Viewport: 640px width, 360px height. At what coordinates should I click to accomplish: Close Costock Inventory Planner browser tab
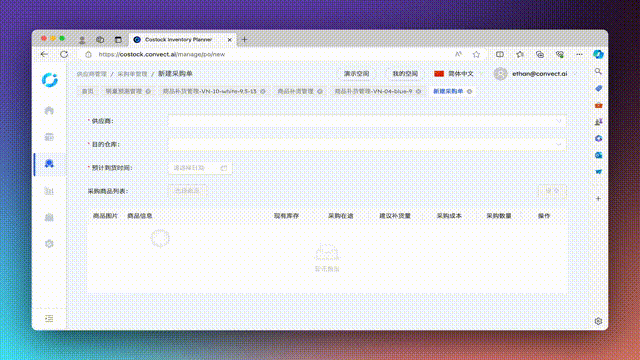(x=229, y=40)
